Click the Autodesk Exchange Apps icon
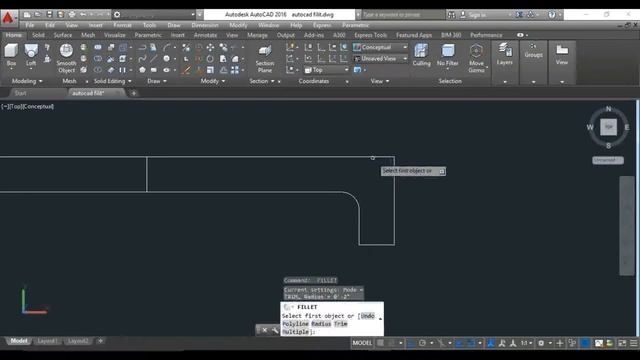 pos(519,15)
